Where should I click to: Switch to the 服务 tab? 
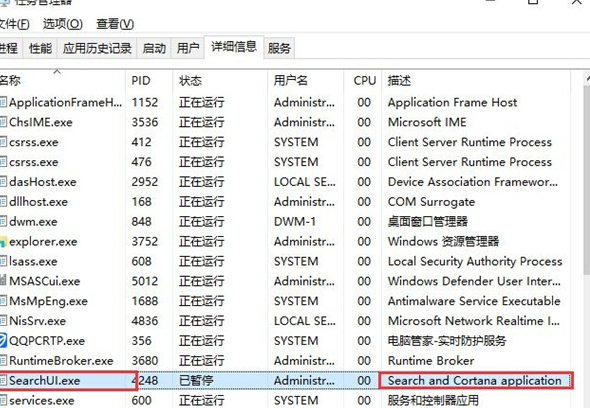pos(279,48)
